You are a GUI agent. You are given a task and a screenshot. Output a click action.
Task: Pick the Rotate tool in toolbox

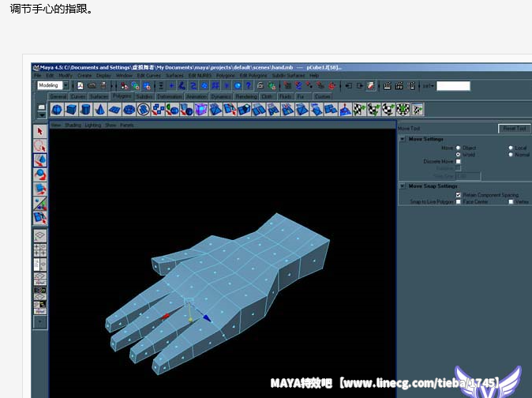coord(40,175)
